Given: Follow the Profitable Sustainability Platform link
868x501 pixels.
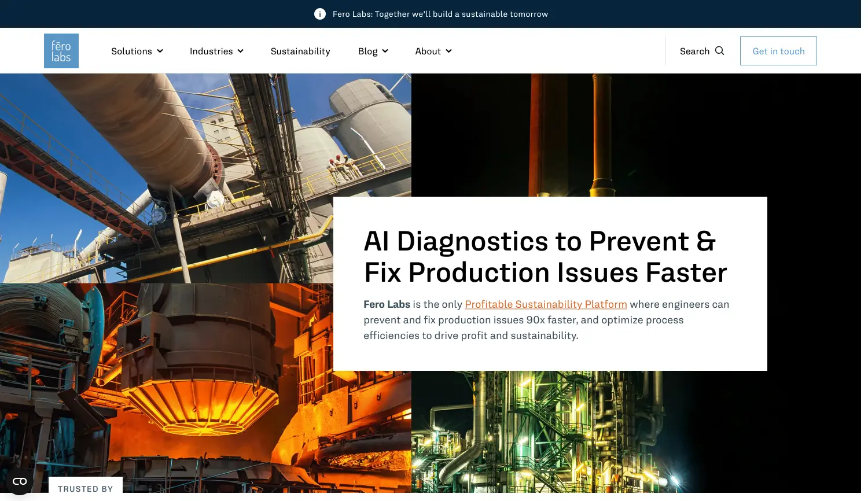Looking at the screenshot, I should (546, 304).
